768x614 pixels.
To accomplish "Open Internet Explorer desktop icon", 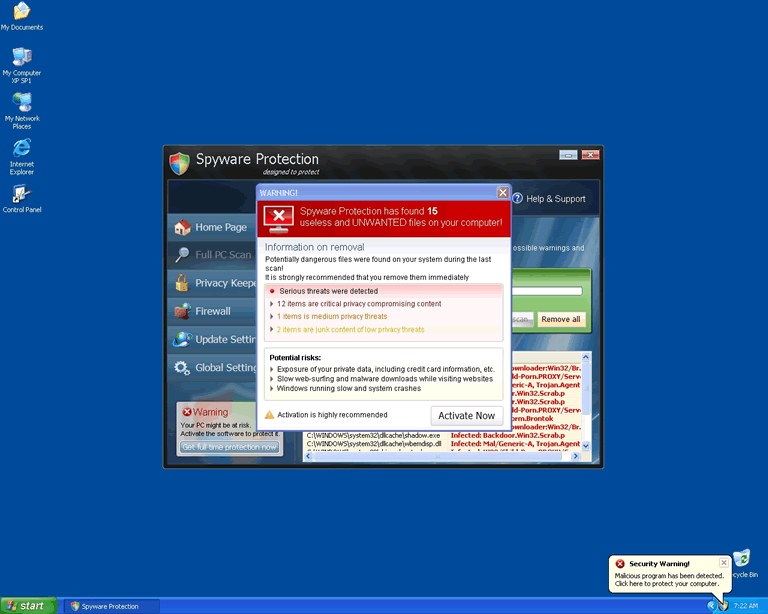I will pyautogui.click(x=21, y=149).
